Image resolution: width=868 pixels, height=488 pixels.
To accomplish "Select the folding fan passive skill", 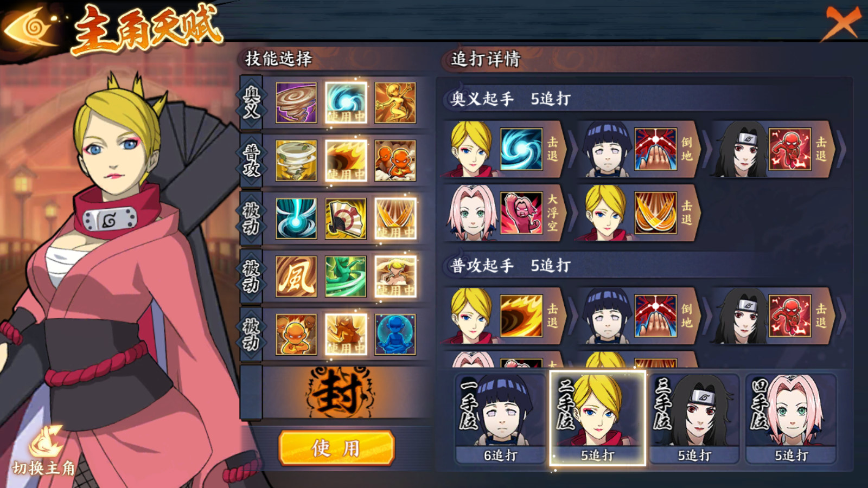I will tap(346, 219).
